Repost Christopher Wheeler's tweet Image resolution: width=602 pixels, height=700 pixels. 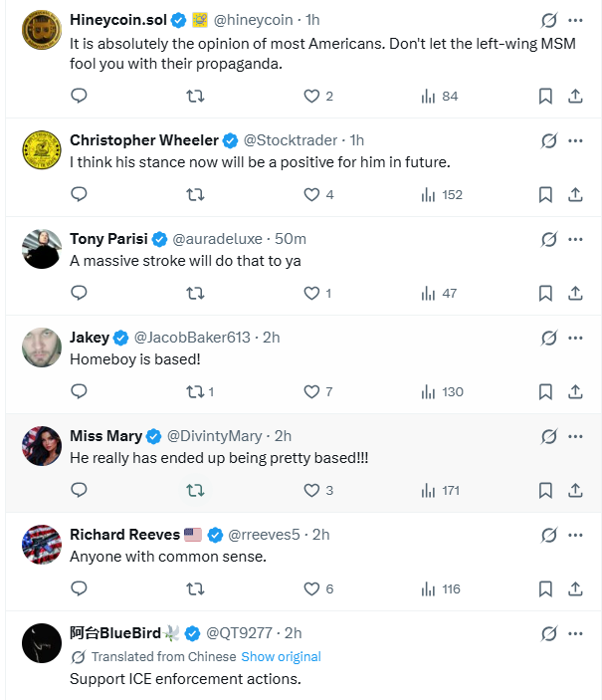pyautogui.click(x=196, y=194)
